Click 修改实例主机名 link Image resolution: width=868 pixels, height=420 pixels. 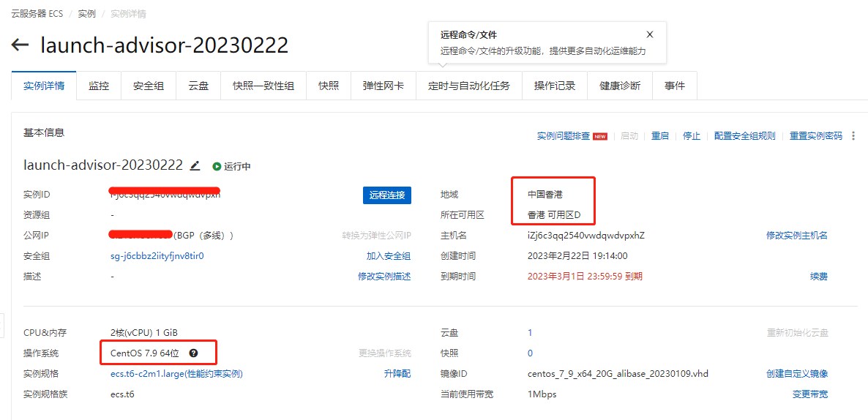[x=796, y=235]
